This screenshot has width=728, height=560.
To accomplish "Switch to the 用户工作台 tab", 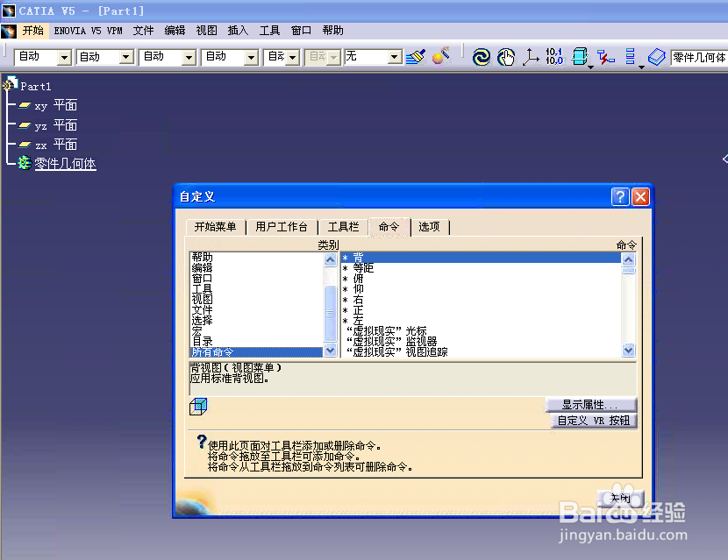I will (282, 227).
